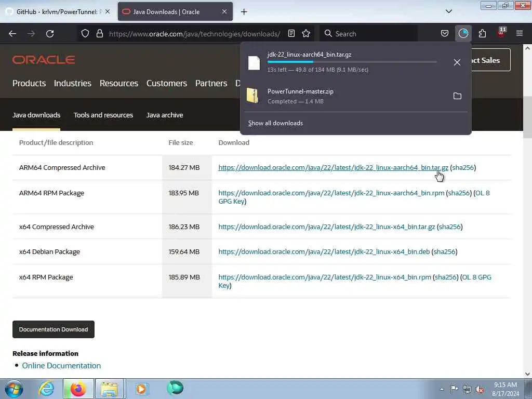Show PowerTunnel-master.zip in folder
This screenshot has height=399, width=532.
(457, 96)
